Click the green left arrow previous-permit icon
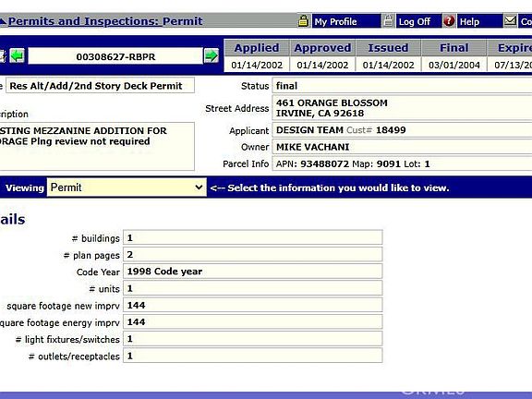 pos(17,55)
